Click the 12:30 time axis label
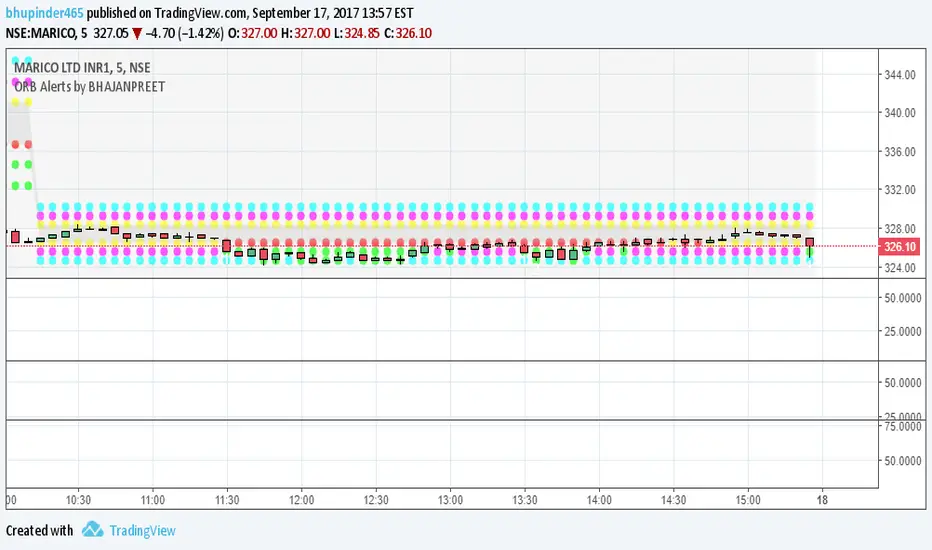Screen dimensions: 932x550 pos(376,500)
